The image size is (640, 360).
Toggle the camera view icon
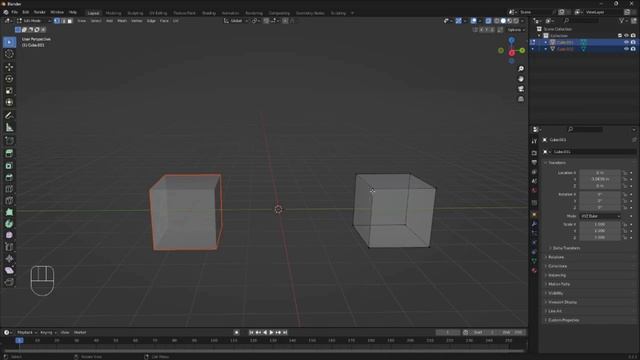point(521,89)
